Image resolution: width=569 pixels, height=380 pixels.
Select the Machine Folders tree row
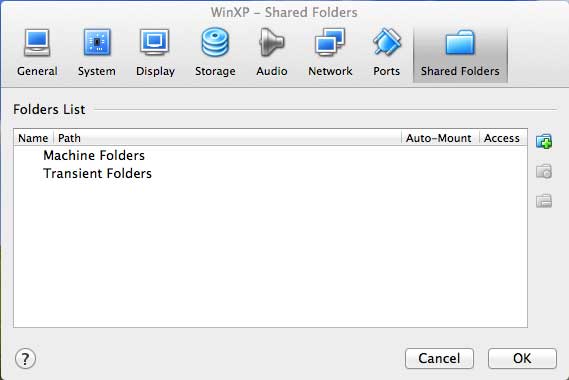270,155
